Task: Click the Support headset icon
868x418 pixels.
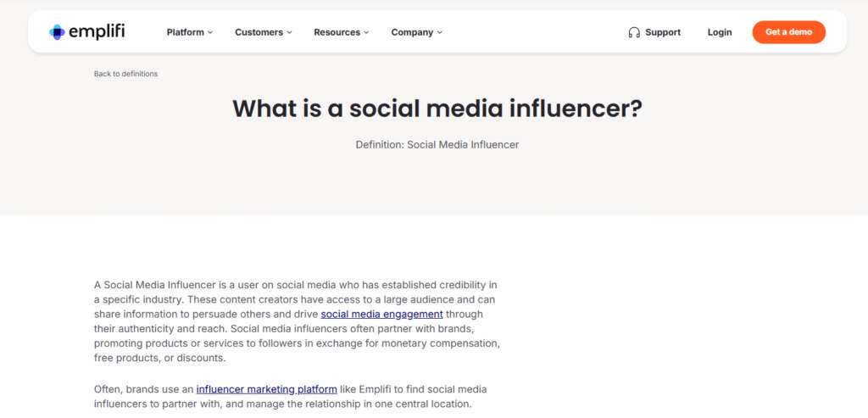Action: click(x=634, y=32)
